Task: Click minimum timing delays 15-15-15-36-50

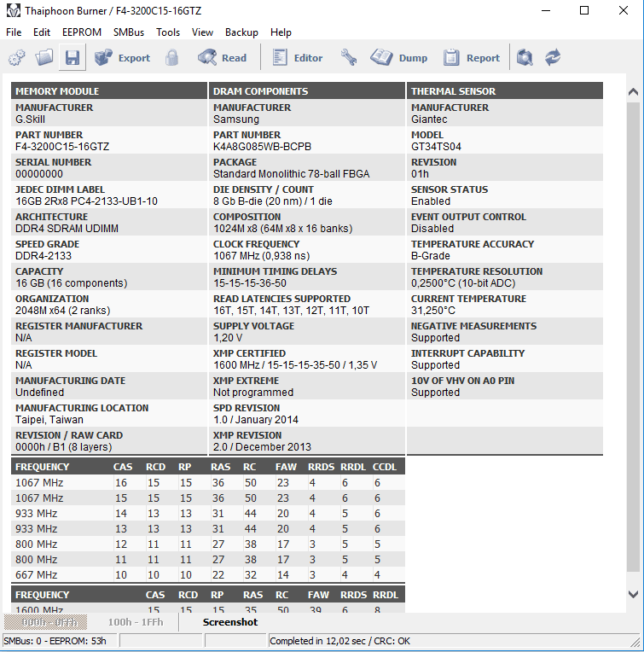Action: 250,283
